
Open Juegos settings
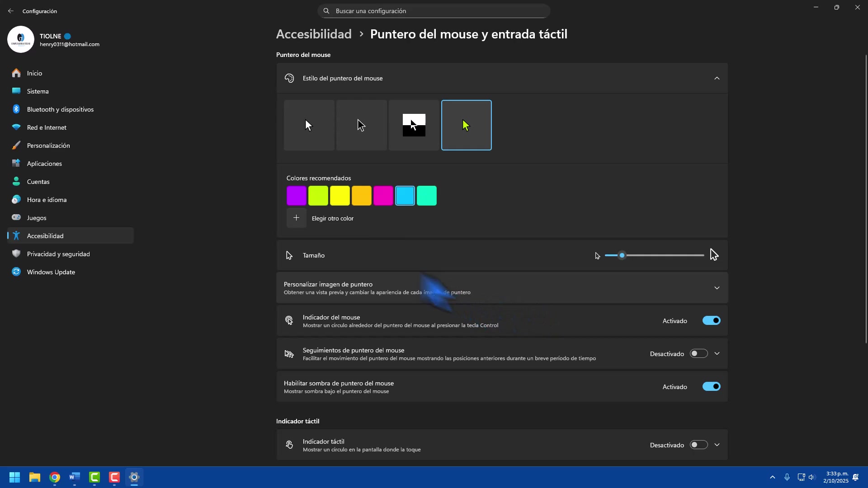coord(71,218)
